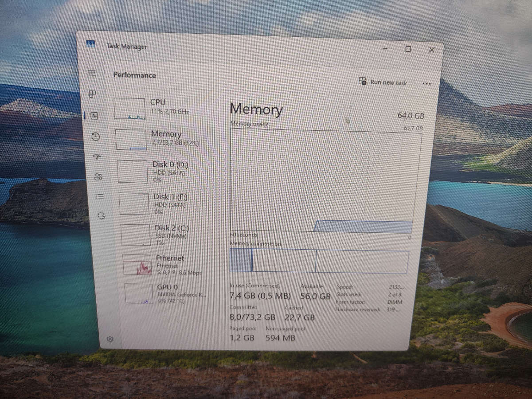Open the Users page icon
Viewport: 532px width, 399px height.
(x=98, y=177)
